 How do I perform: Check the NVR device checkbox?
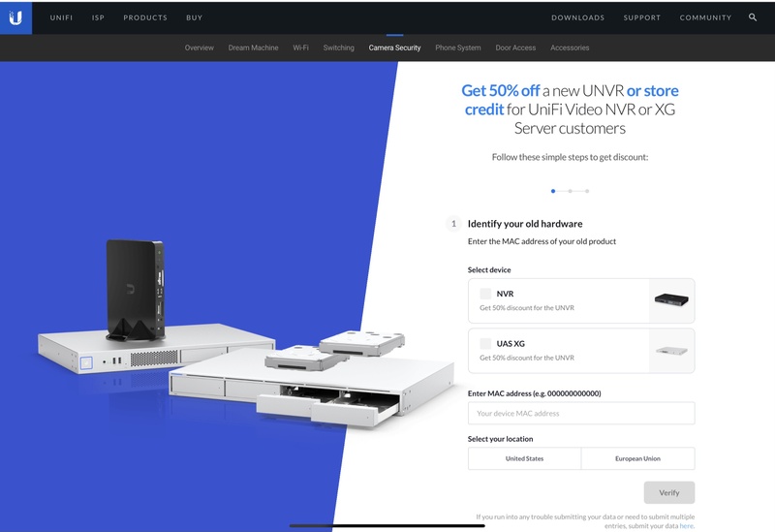click(x=485, y=294)
